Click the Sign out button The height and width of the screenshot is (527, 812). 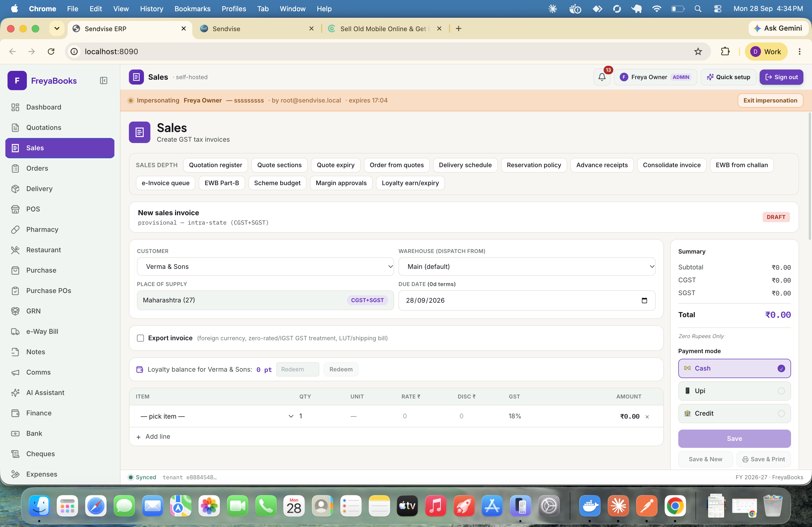click(x=781, y=77)
